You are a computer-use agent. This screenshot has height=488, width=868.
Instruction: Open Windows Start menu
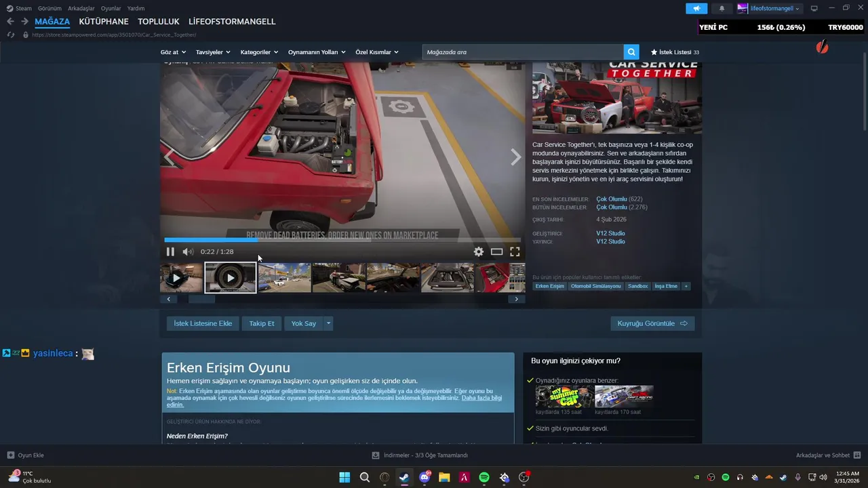344,477
